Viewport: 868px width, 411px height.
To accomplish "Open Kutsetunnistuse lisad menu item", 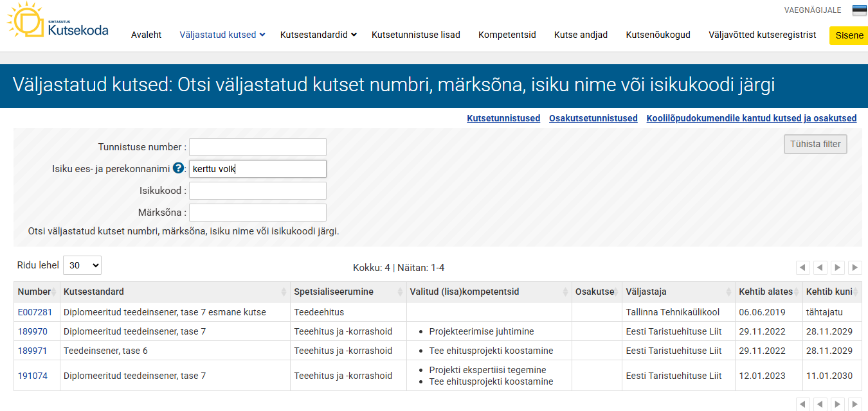I will [x=416, y=35].
